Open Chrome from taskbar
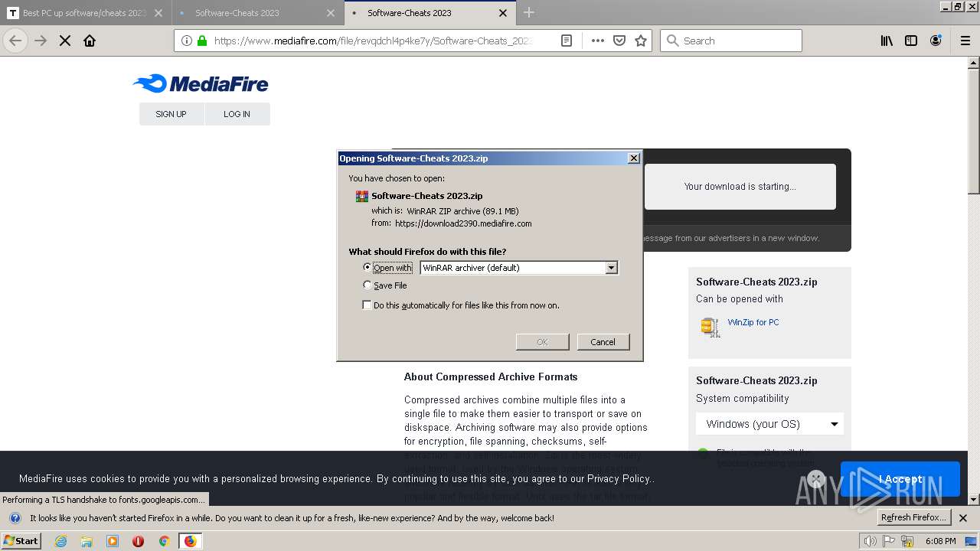 [x=164, y=541]
